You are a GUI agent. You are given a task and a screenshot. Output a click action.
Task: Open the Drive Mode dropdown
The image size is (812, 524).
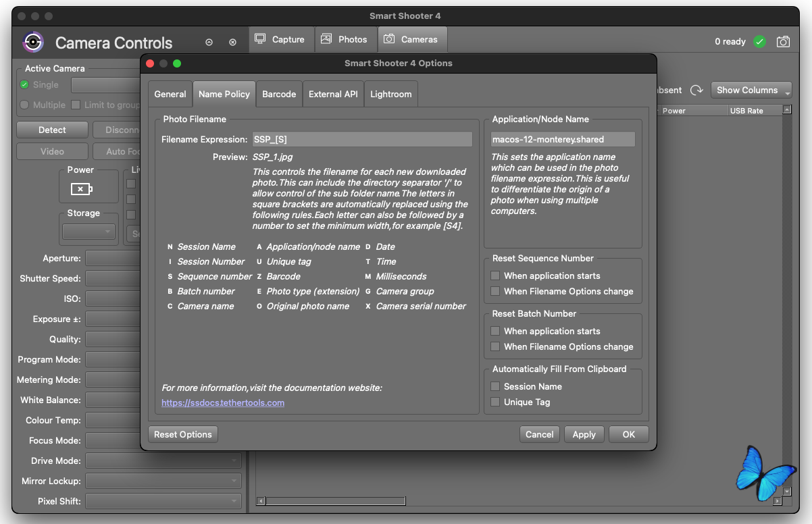click(x=163, y=461)
